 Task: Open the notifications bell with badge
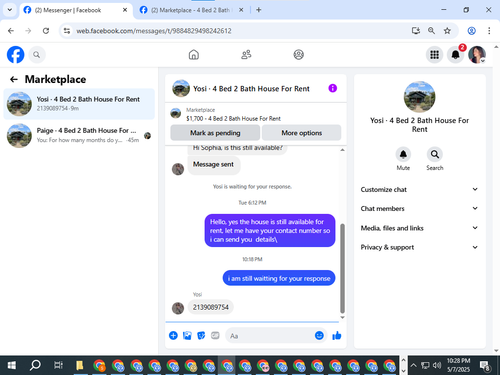coord(456,55)
